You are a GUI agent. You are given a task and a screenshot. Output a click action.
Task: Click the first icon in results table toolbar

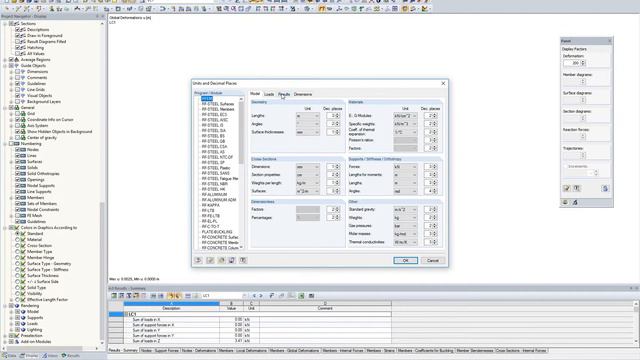(x=114, y=296)
